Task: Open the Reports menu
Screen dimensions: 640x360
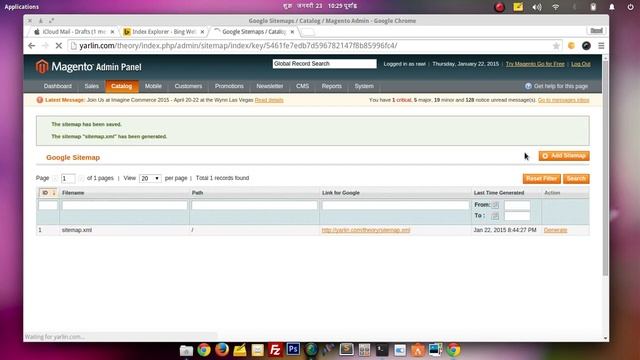Action: (331, 86)
